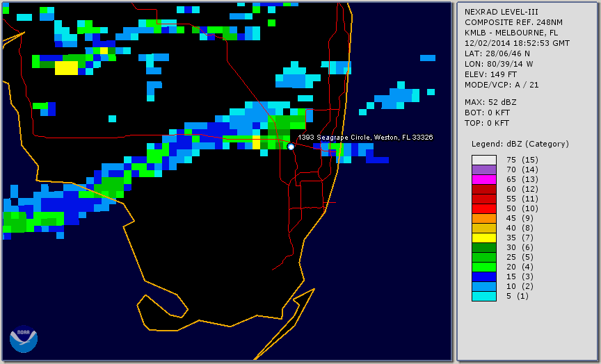601x364 pixels.
Task: Pick the magenta 65 dBZ legend swatch
Action: tap(483, 179)
